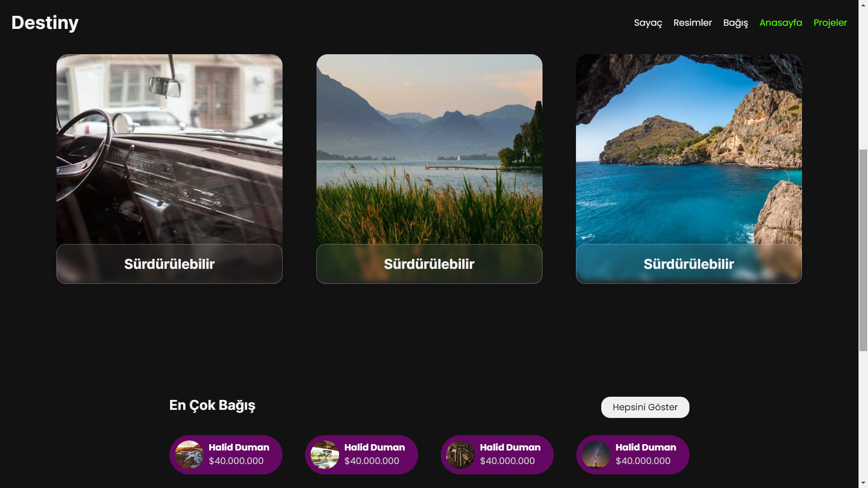
Task: Click the mountain lake landscape photo
Action: click(429, 149)
